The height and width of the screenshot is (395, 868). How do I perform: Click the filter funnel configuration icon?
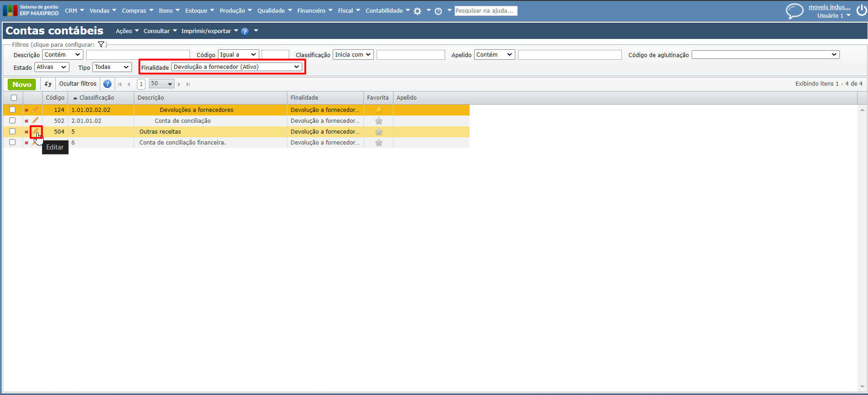click(102, 44)
